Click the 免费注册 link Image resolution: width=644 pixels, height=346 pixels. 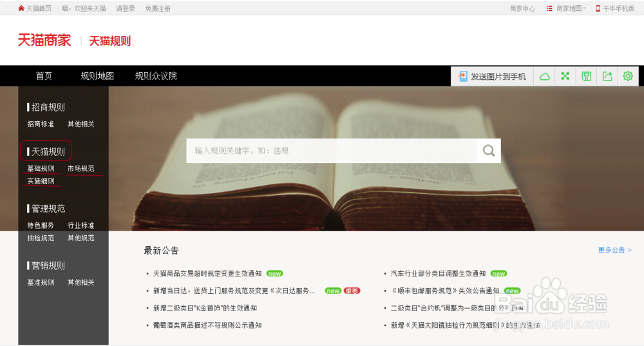coord(158,8)
